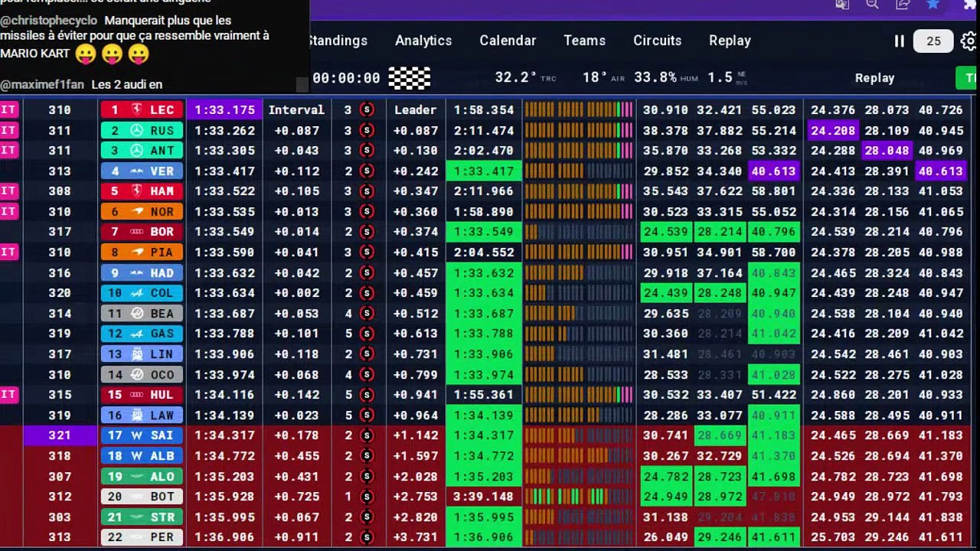Click the soft tyre icon in LEC's row
The width and height of the screenshot is (980, 551).
click(x=367, y=109)
